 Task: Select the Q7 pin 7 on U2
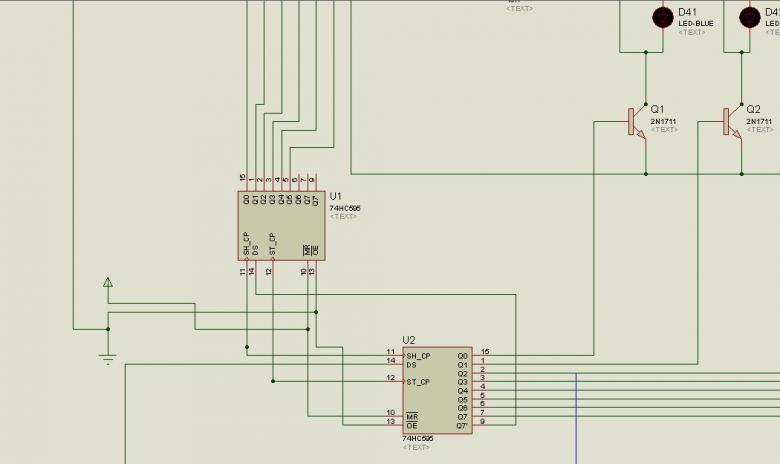[x=481, y=416]
